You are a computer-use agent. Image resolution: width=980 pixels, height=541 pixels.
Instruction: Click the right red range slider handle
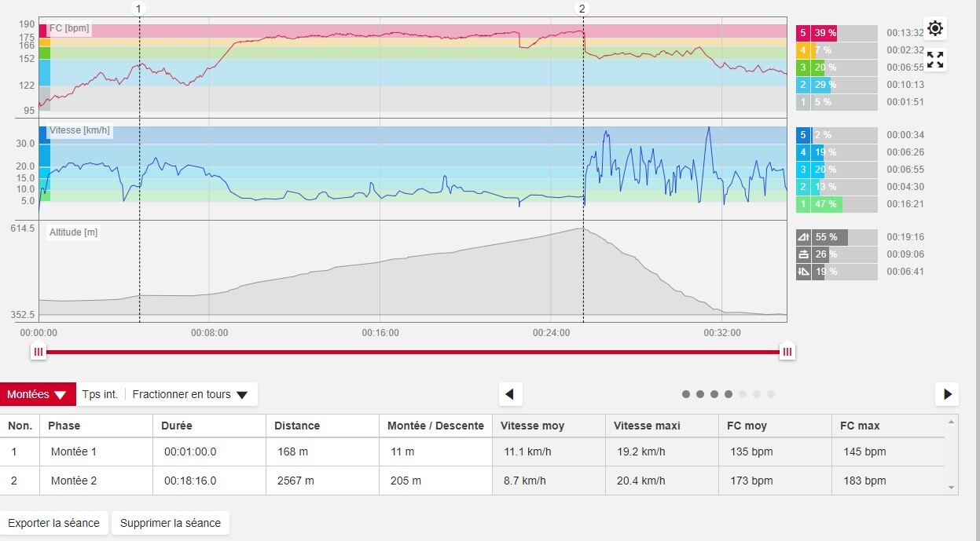787,353
